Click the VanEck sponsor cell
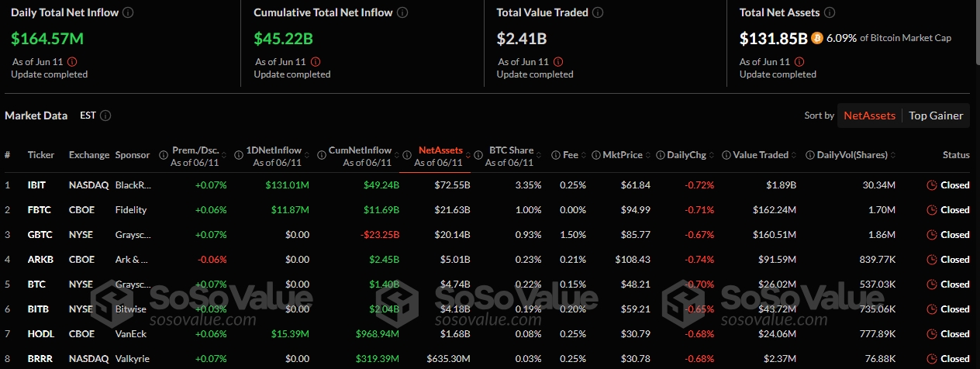The width and height of the screenshot is (980, 369). pyautogui.click(x=130, y=334)
